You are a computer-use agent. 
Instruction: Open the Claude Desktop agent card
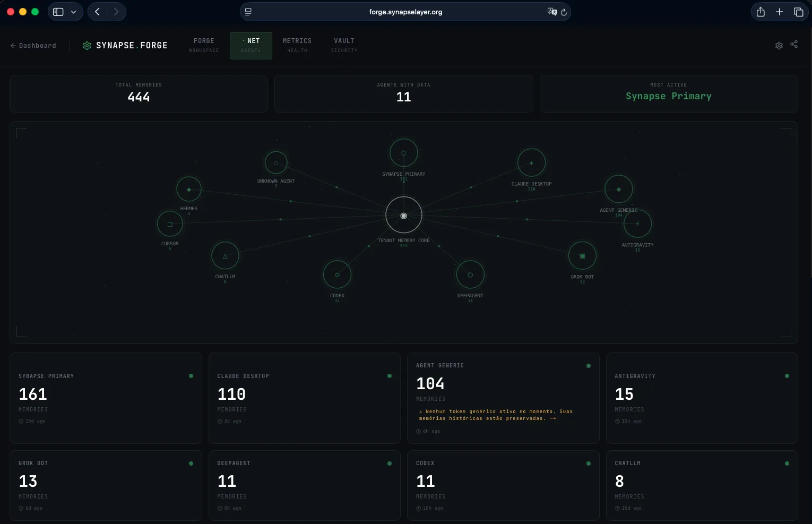[x=305, y=398]
